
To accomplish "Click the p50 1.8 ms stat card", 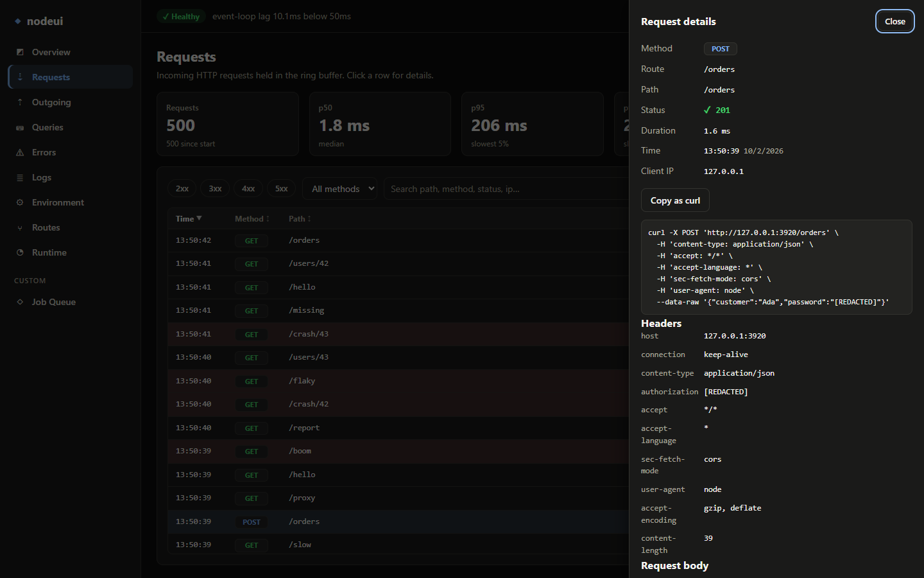I will [x=380, y=124].
